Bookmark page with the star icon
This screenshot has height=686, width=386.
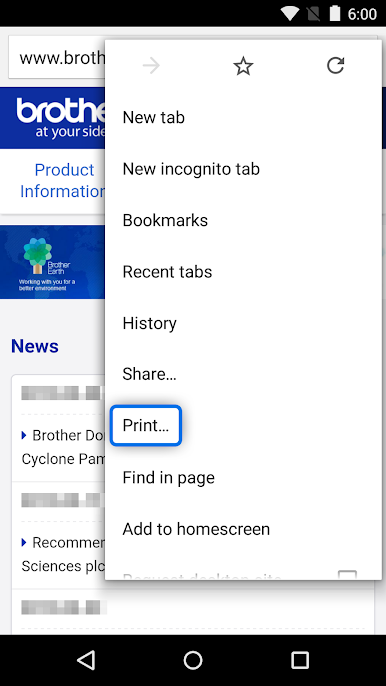pos(243,66)
